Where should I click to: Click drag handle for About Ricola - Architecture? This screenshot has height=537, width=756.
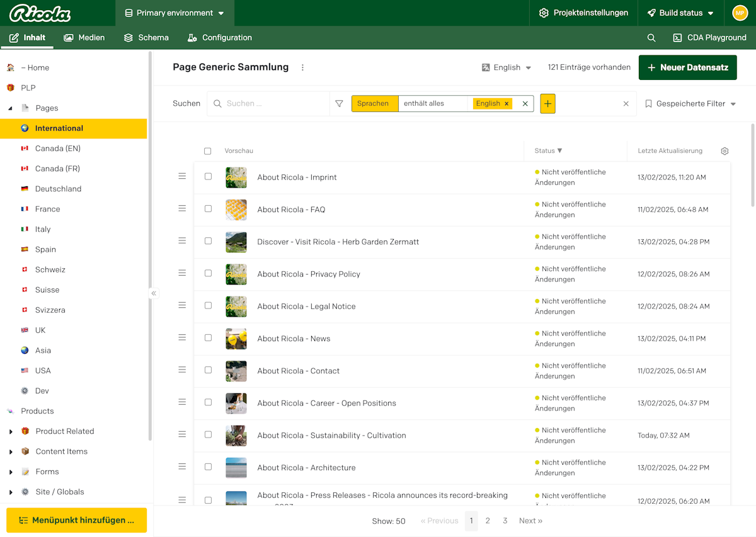pyautogui.click(x=182, y=466)
